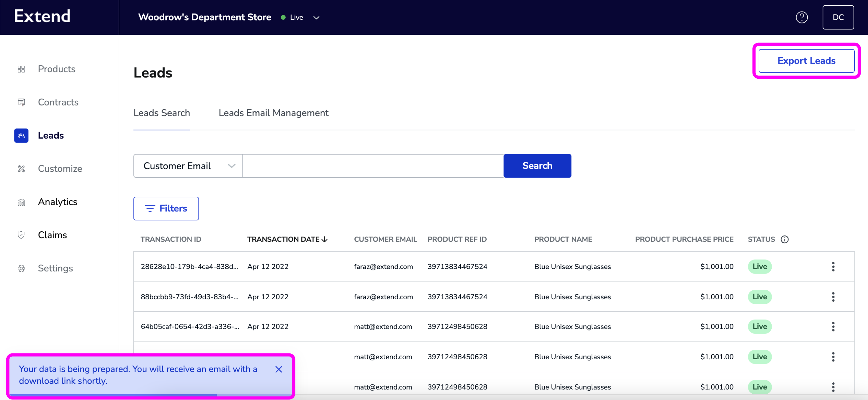This screenshot has width=868, height=400.
Task: Click Blue Unisex Sunglasses in second row
Action: pos(572,297)
